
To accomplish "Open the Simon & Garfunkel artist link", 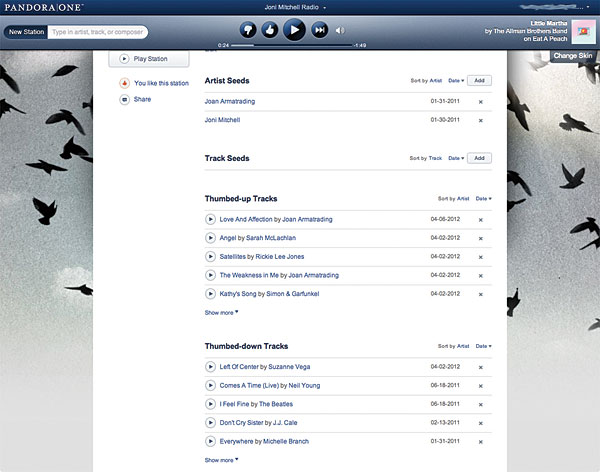I will [293, 294].
